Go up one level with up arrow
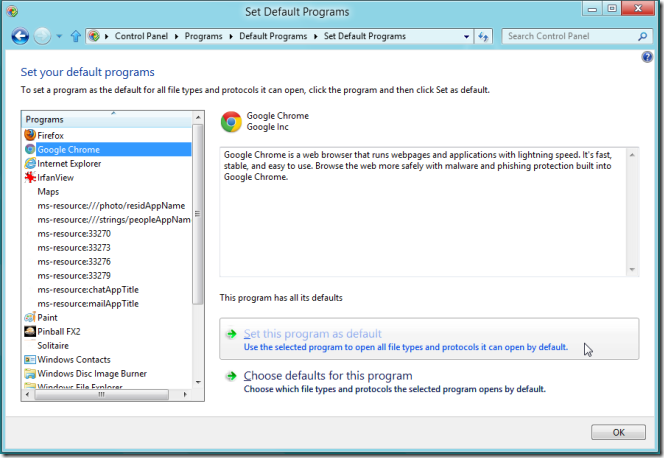 (x=75, y=36)
